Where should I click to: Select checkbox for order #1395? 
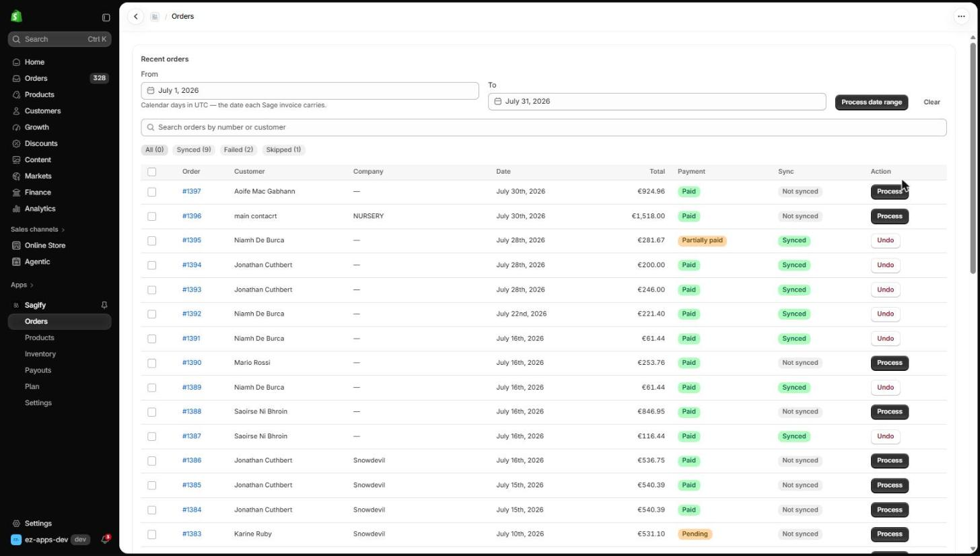coord(152,241)
